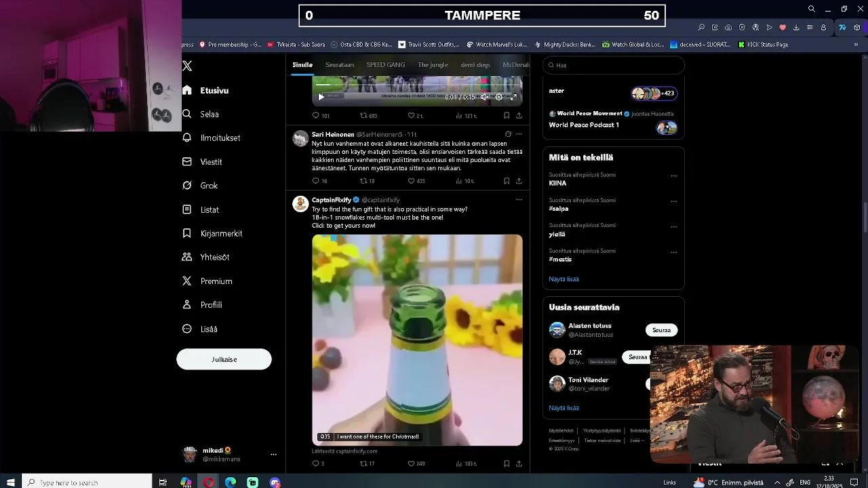868x488 pixels.
Task: Open top video settings gear
Action: pos(499,97)
